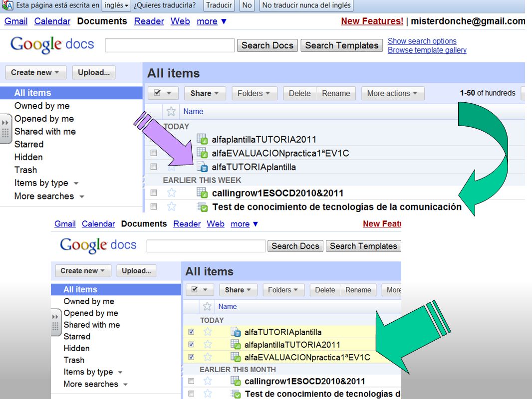Open the More actions dropdown

coord(393,93)
